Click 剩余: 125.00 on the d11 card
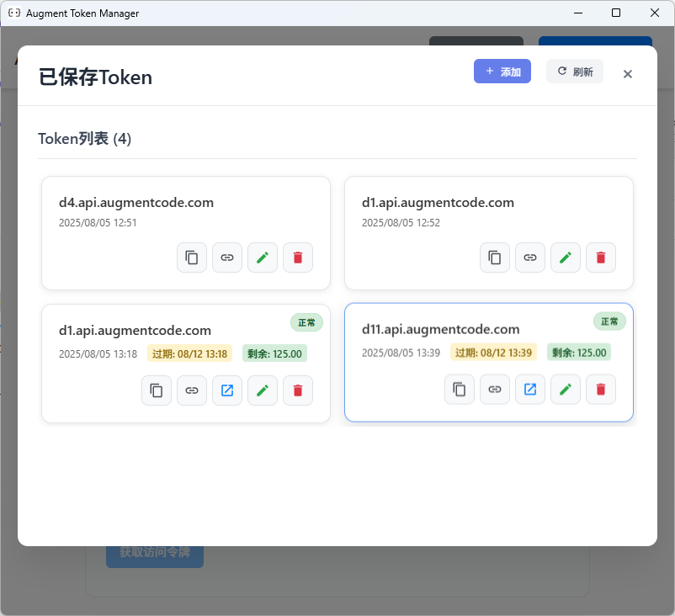675x616 pixels. pos(578,352)
